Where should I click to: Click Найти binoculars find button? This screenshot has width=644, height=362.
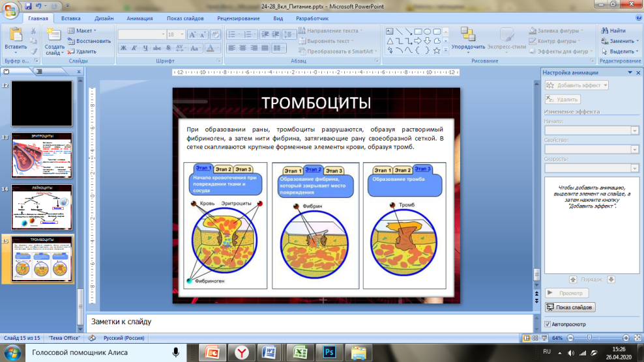click(613, 31)
